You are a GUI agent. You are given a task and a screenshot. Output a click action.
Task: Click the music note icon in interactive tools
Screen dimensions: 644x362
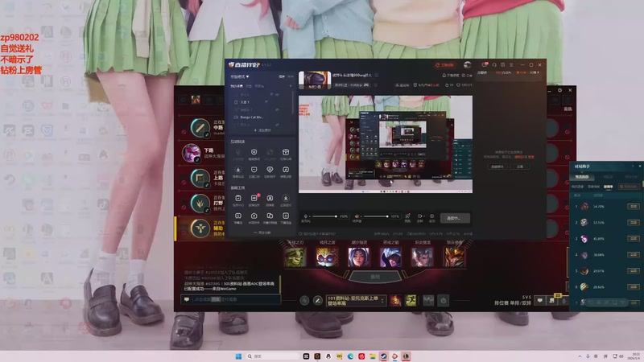286,171
